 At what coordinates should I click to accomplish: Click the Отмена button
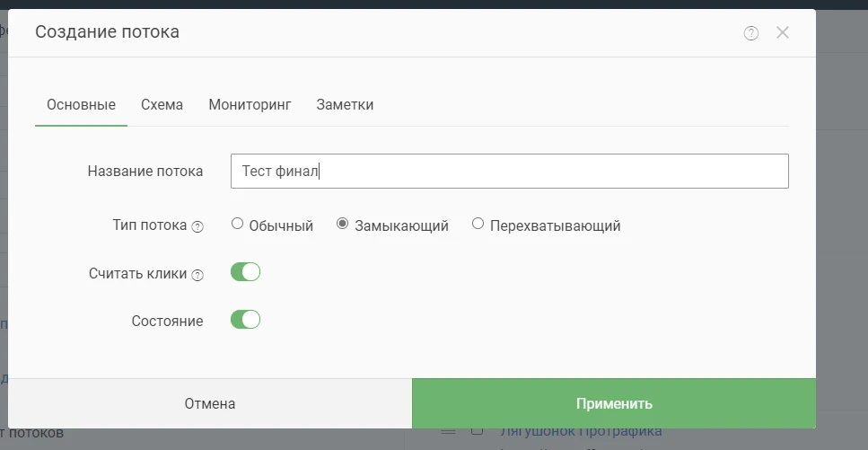(210, 403)
